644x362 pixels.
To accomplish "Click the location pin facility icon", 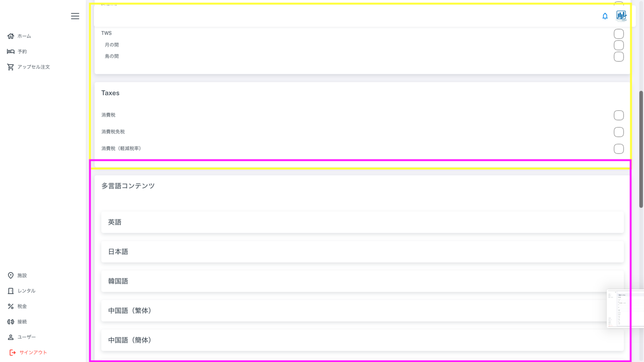I will point(11,275).
